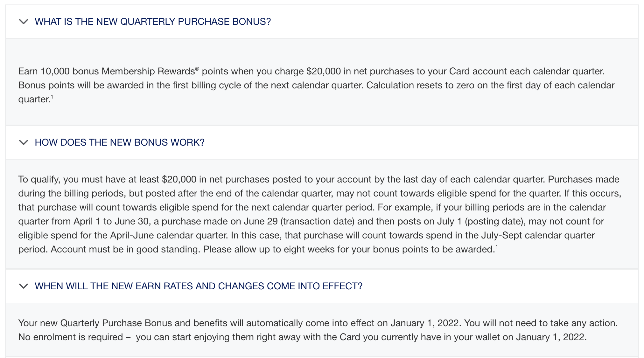This screenshot has height=358, width=644.
Task: Click 'WHAT IS THE NEW QUARTERLY PURCHASE BONUS?' heading
Action: (153, 22)
